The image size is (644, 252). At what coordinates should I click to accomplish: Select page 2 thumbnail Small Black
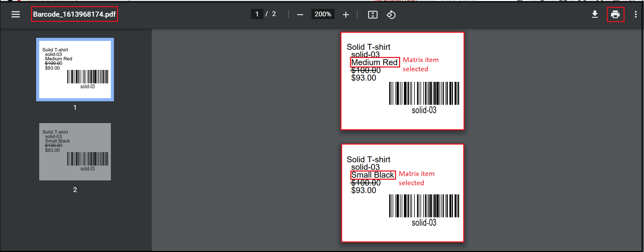tap(75, 152)
